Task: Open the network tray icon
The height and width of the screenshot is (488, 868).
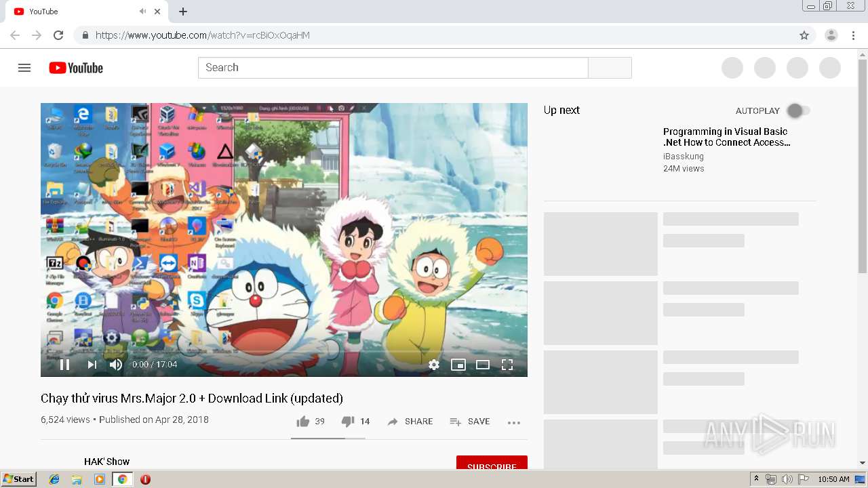Action: coord(771,479)
